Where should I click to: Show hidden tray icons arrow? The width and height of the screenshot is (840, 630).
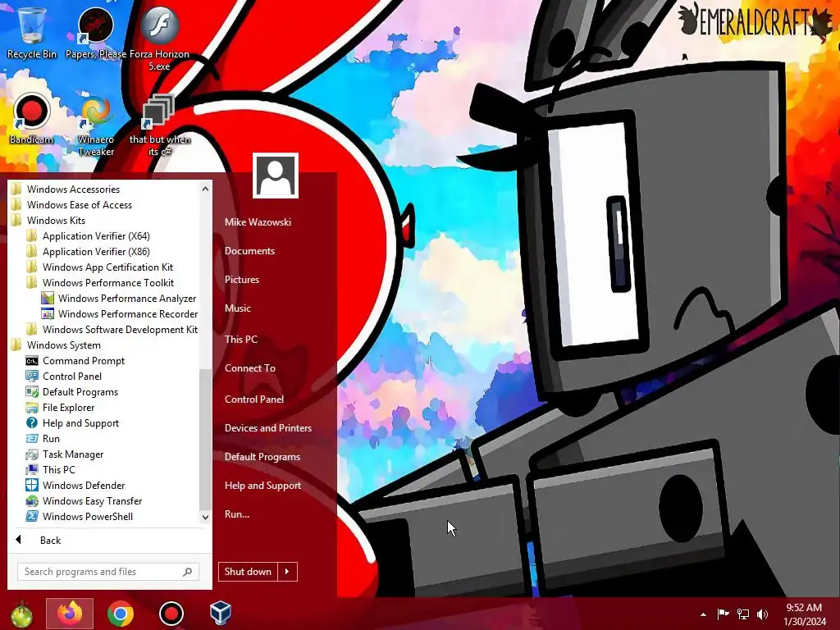[703, 614]
